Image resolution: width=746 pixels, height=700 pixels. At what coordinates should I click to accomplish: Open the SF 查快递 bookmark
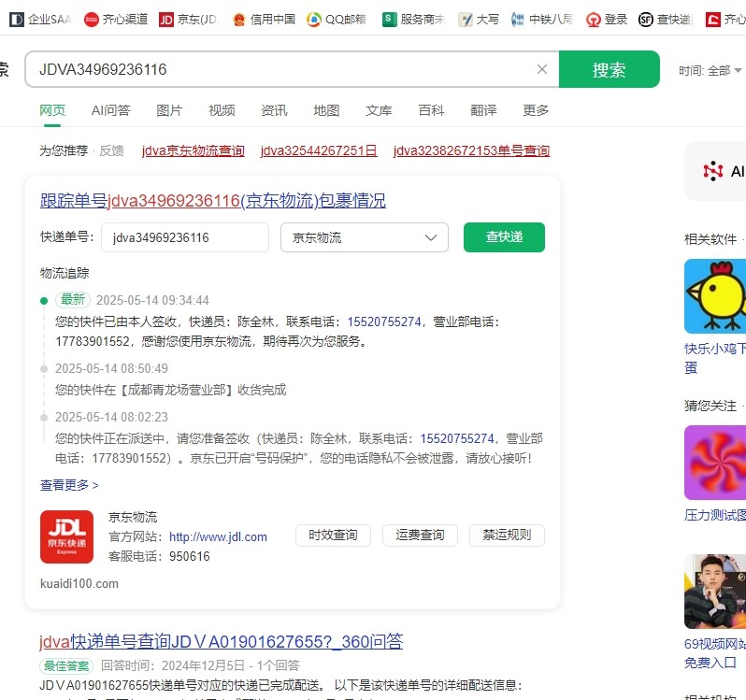click(x=665, y=20)
